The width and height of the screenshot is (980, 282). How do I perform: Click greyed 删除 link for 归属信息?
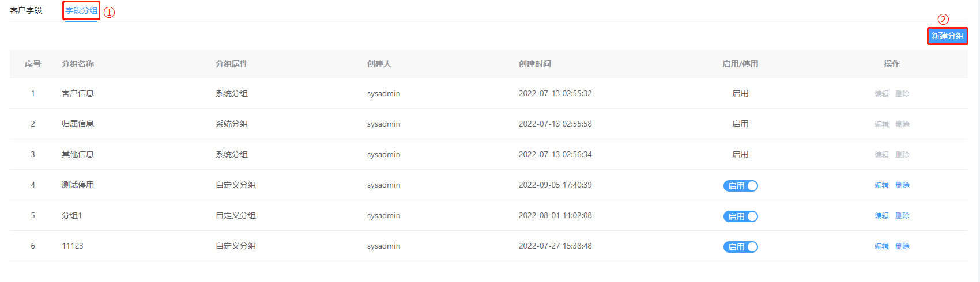pos(902,124)
